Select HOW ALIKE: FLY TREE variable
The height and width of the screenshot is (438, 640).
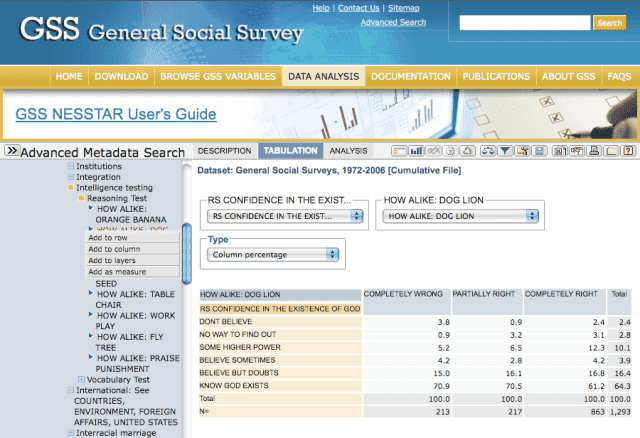coord(129,342)
